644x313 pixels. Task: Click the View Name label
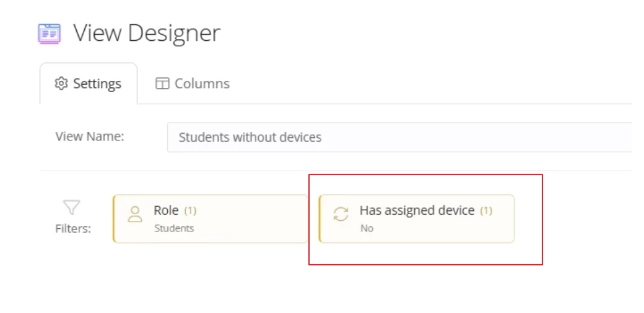[90, 136]
